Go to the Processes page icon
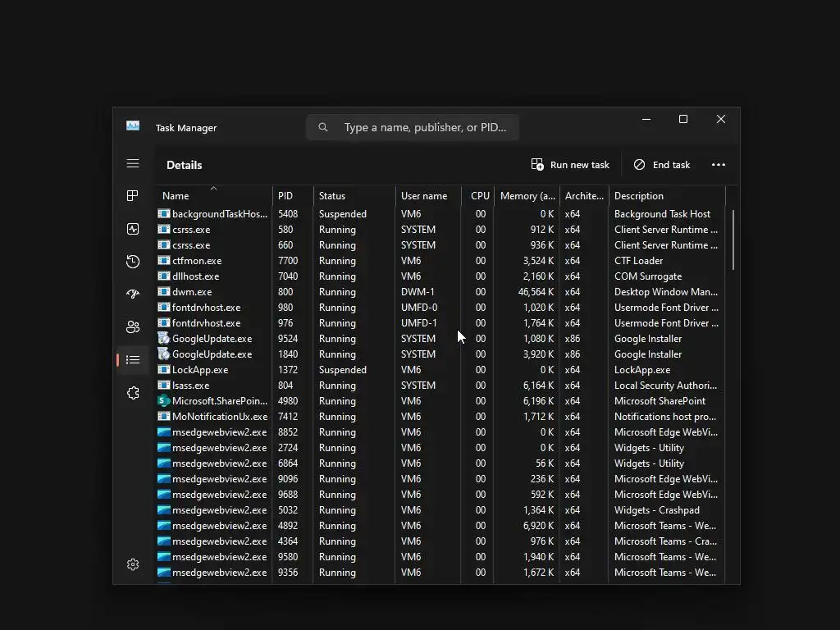This screenshot has height=630, width=840. (132, 195)
